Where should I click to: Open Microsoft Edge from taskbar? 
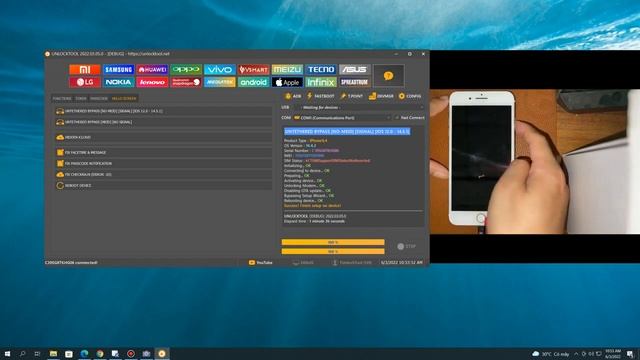tap(84, 353)
